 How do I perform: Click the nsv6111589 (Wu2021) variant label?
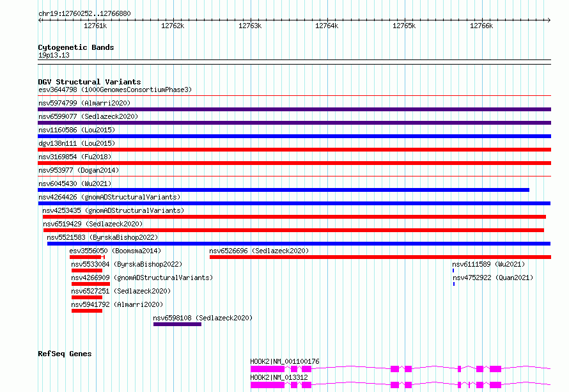488,265
